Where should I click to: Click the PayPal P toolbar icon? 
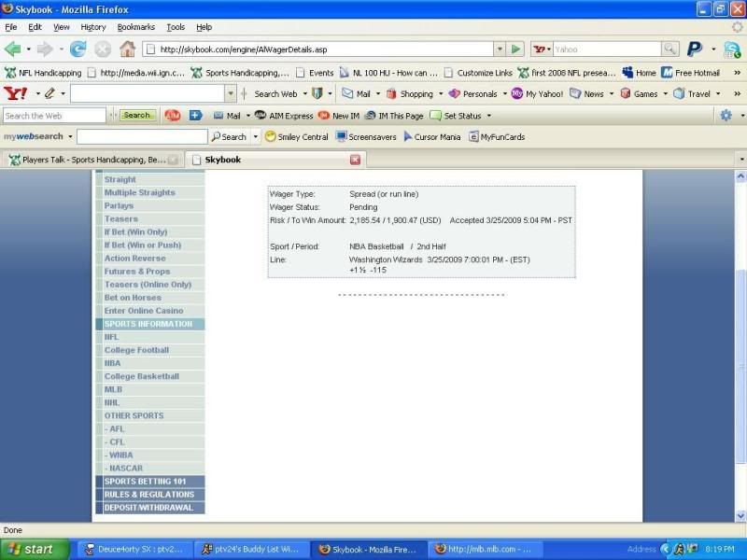click(694, 49)
